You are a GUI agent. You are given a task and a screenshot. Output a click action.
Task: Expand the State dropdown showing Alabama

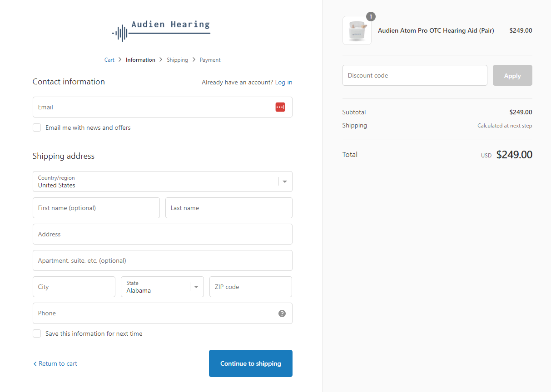pyautogui.click(x=162, y=287)
